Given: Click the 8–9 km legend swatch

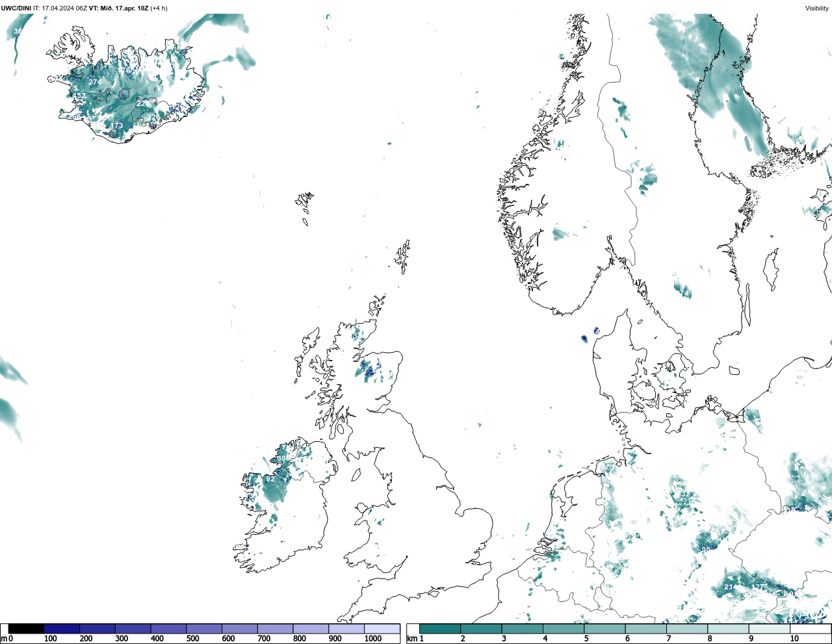Looking at the screenshot, I should pos(727,628).
